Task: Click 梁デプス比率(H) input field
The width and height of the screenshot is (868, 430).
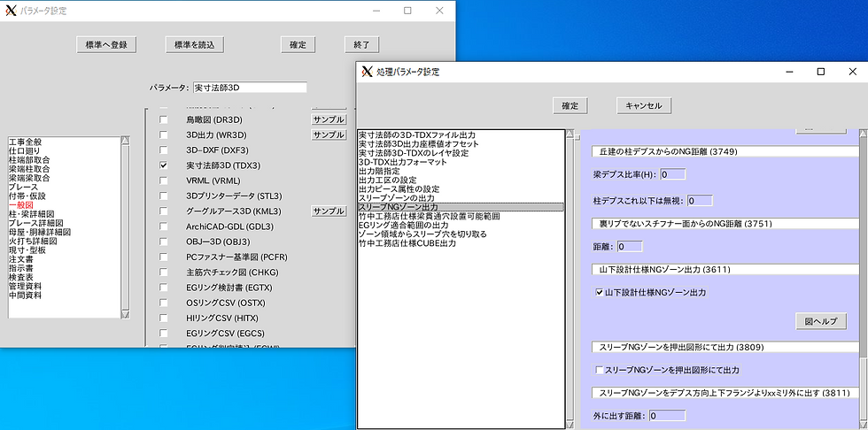Action: coord(672,174)
